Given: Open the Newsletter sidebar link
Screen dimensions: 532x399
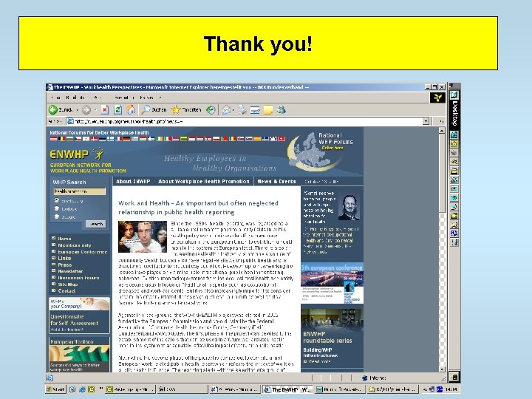Looking at the screenshot, I should 70,271.
